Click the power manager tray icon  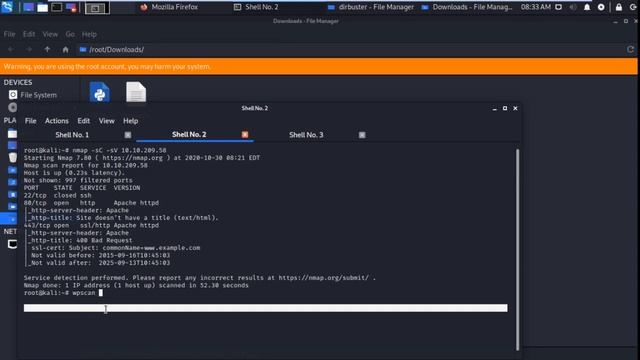tap(601, 7)
